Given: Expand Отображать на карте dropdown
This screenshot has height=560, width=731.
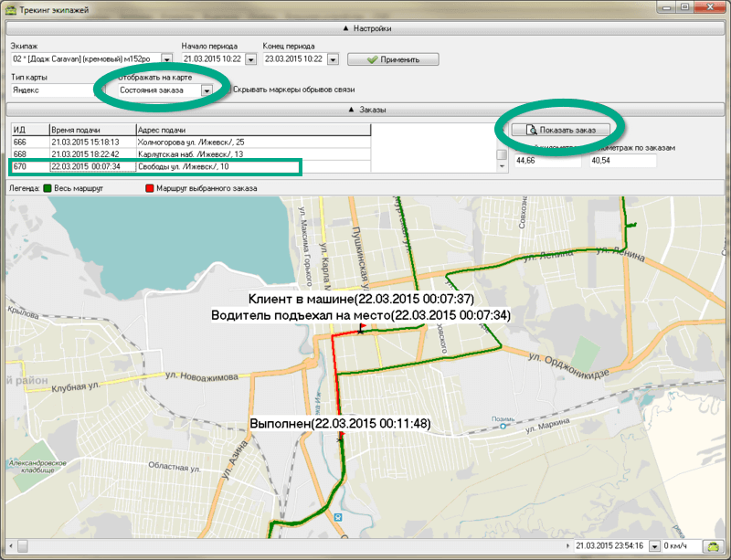Looking at the screenshot, I should 207,90.
